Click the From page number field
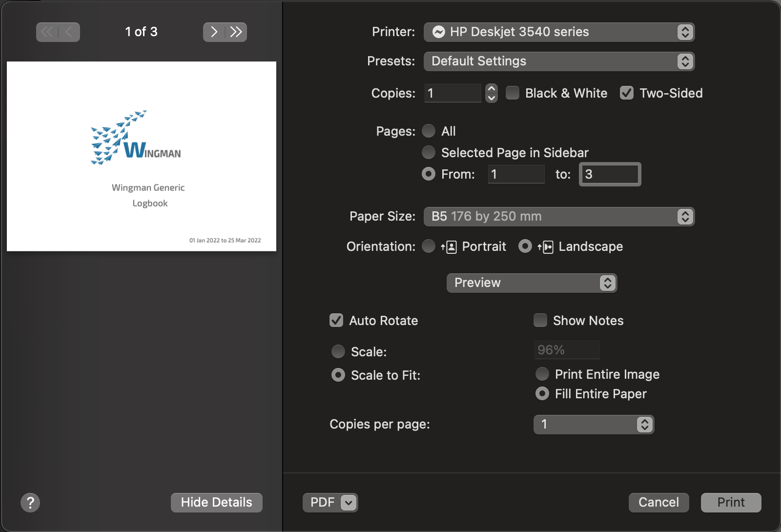The width and height of the screenshot is (781, 532). pyautogui.click(x=516, y=174)
